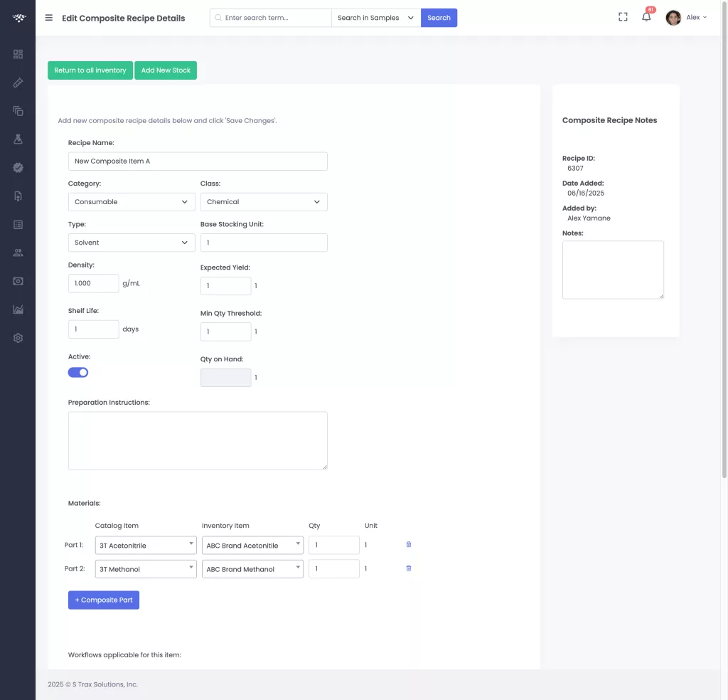
Task: Expand the Alex user menu
Action: point(697,17)
